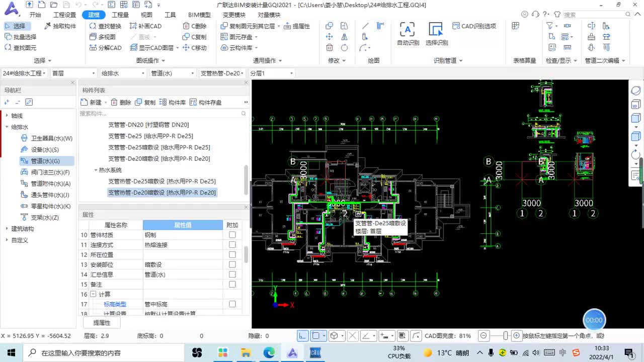This screenshot has width=644, height=362.
Task: Open CAD识别选项 settings
Action: (x=474, y=26)
